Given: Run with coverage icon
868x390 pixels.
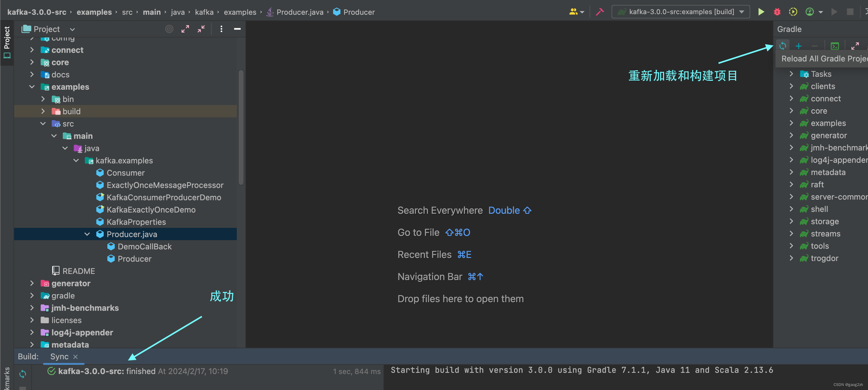Looking at the screenshot, I should click(793, 12).
